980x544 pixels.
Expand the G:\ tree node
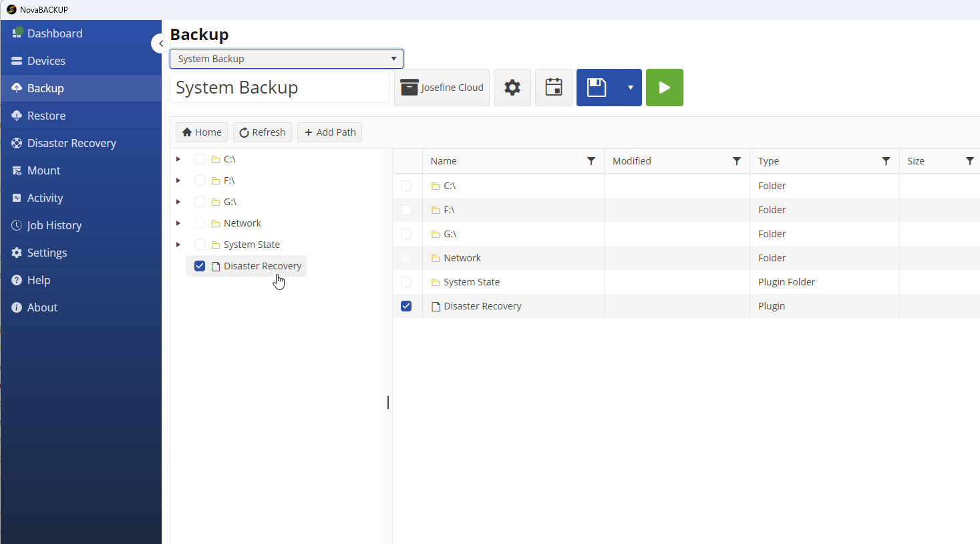tap(178, 202)
